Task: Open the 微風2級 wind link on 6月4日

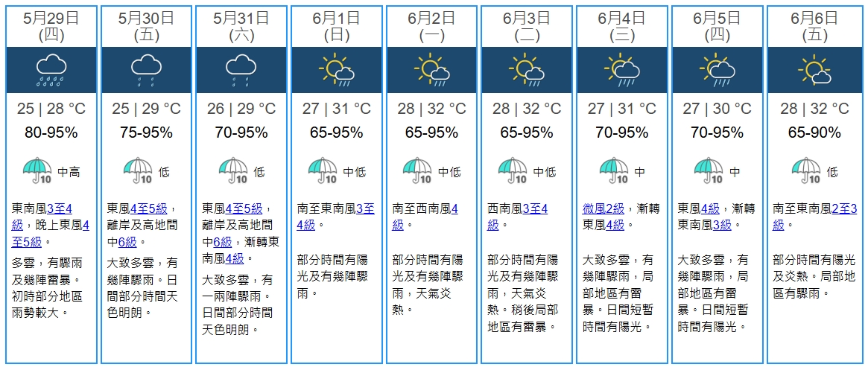Action: click(x=604, y=208)
